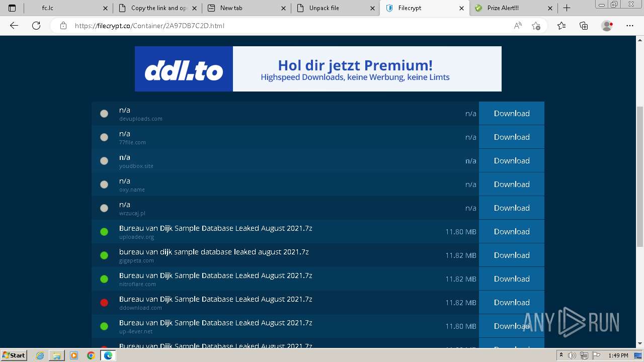Open the Favorites list icon

(561, 26)
